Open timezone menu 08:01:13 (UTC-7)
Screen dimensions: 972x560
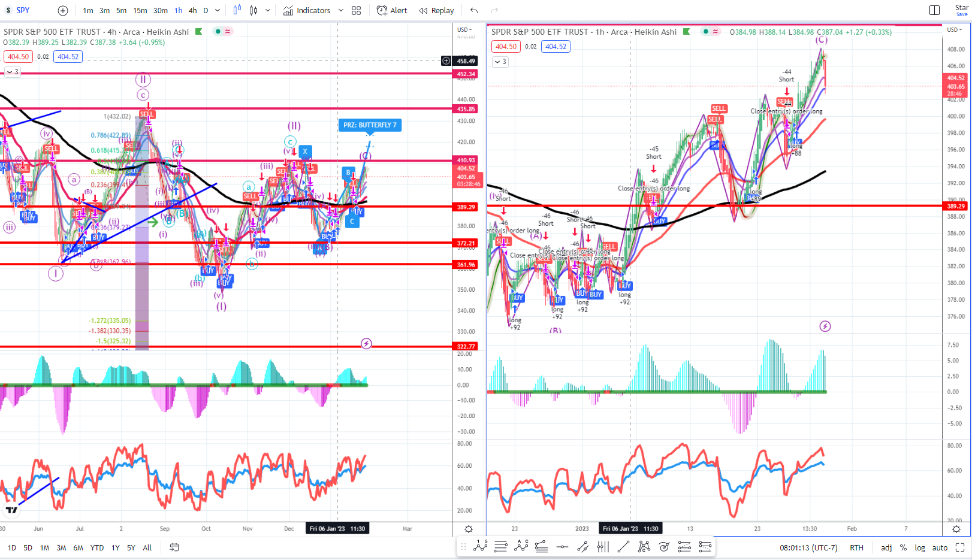coord(808,547)
